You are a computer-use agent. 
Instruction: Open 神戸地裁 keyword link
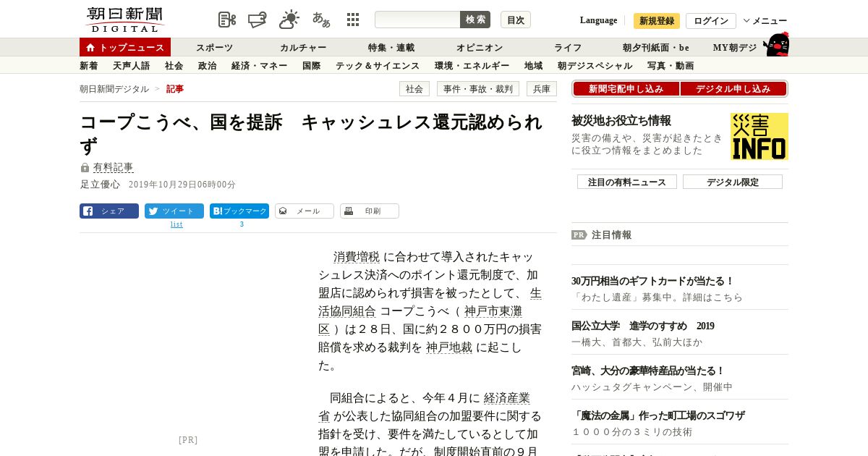pyautogui.click(x=449, y=347)
